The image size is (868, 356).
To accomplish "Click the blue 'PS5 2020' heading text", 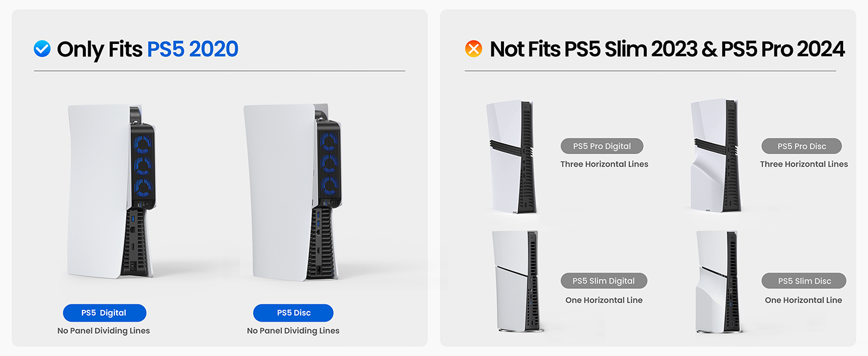I will coord(193,49).
